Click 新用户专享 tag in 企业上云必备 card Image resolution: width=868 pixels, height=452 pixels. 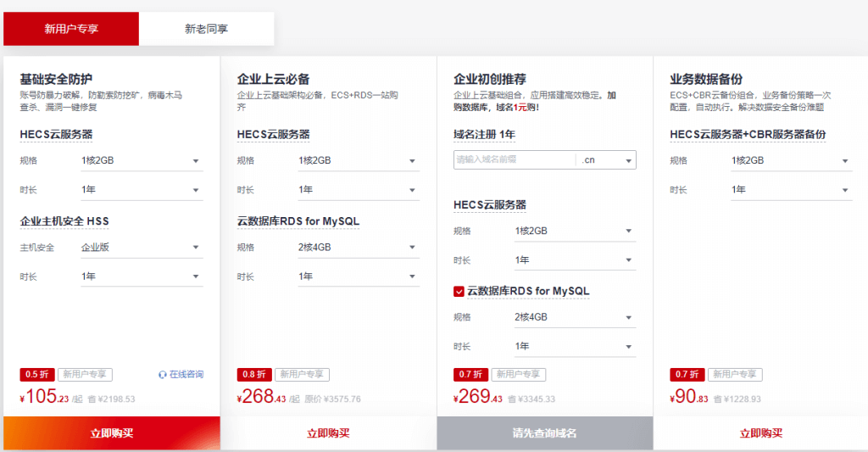pyautogui.click(x=302, y=375)
